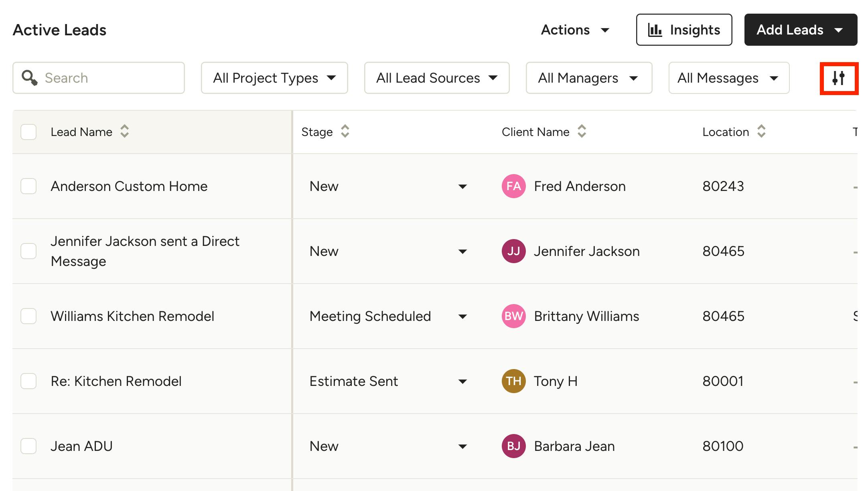Click Fred Anderson's FA avatar
This screenshot has width=868, height=491.
(513, 186)
